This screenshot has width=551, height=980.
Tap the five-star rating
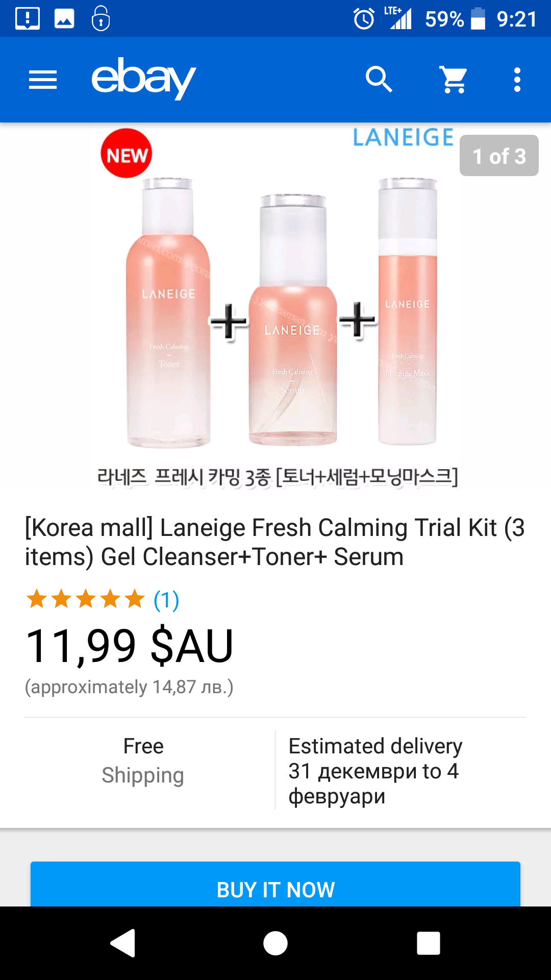click(86, 599)
